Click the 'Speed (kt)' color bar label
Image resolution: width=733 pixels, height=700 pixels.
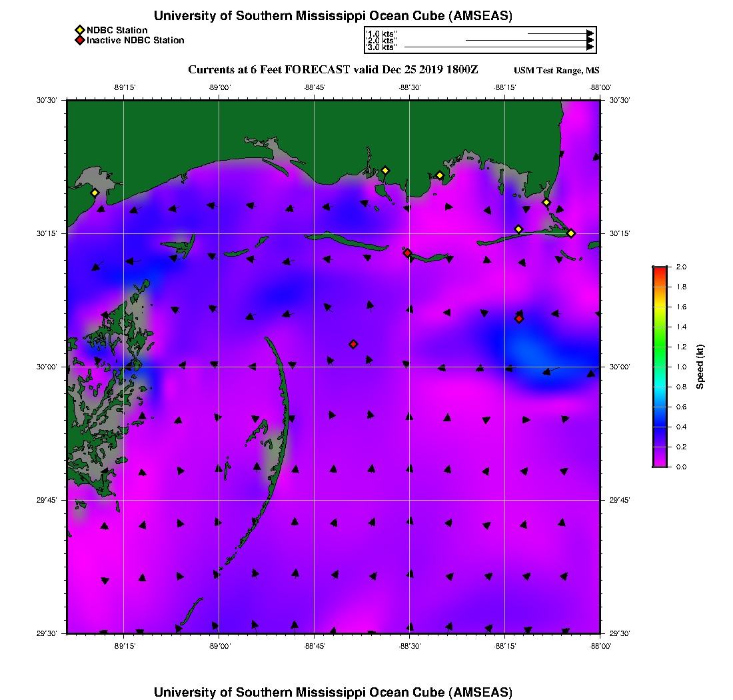(x=700, y=367)
